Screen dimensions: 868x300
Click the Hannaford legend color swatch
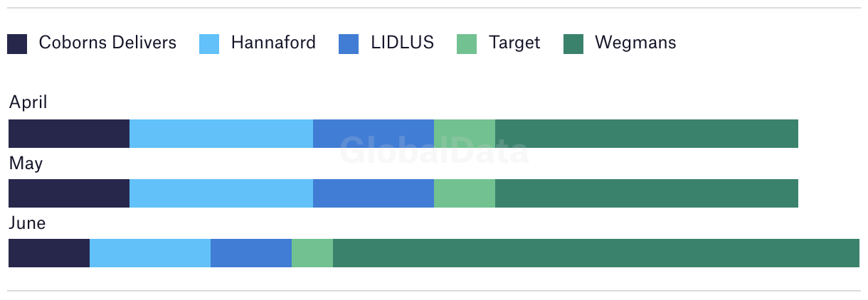pos(209,43)
